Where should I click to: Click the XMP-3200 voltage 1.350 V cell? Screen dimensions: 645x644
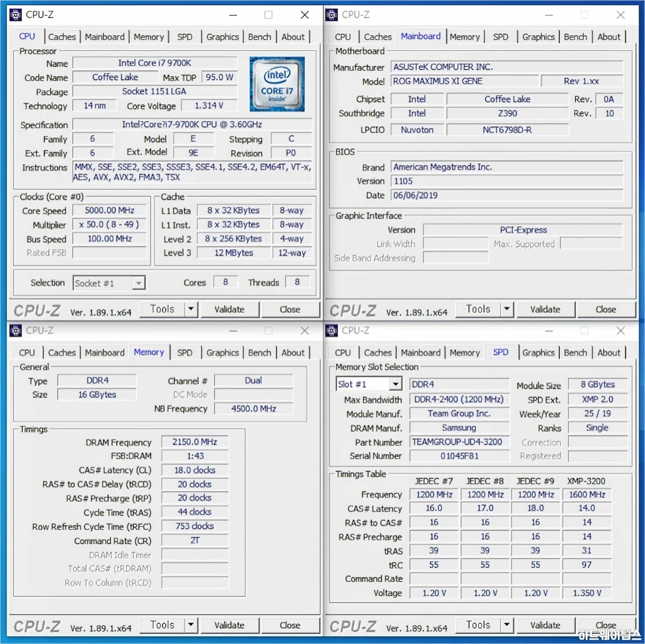tap(587, 593)
